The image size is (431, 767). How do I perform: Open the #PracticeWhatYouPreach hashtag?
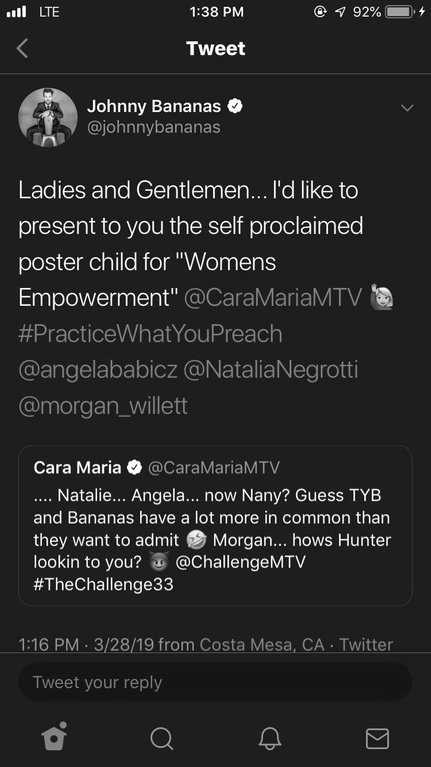point(150,334)
